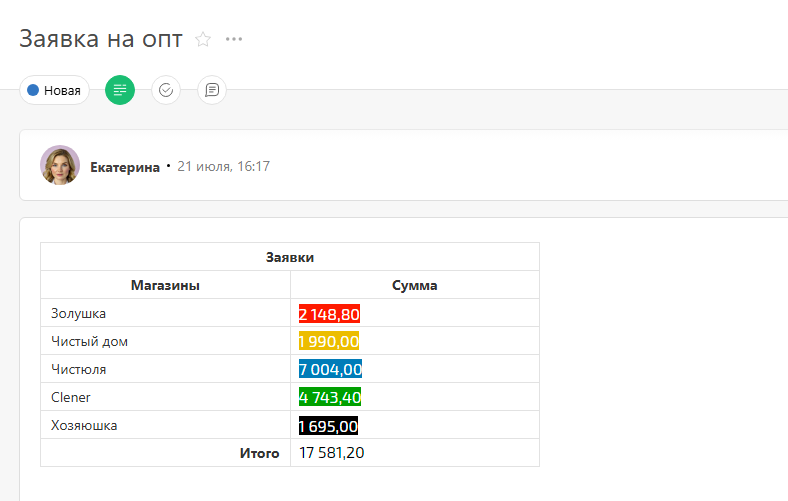This screenshot has height=501, width=788.
Task: Click the blue-highlighted amount '7 004,00'
Action: (x=330, y=369)
